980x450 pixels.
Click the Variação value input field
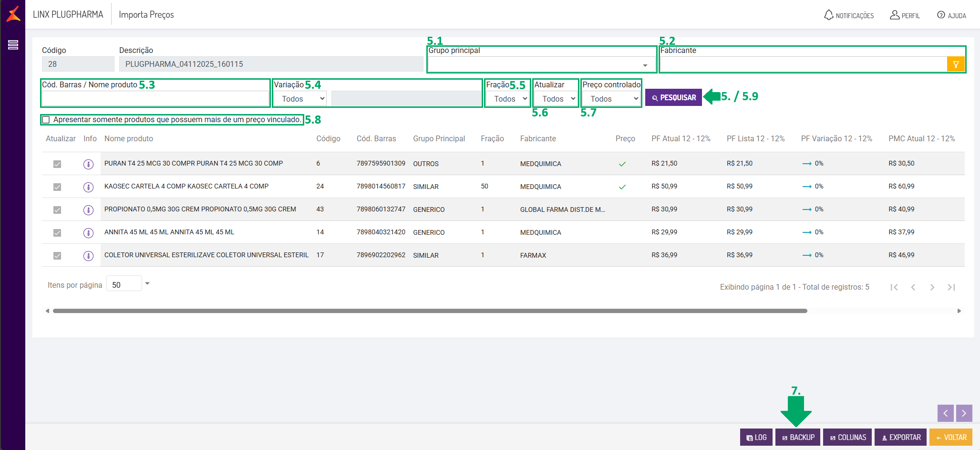pyautogui.click(x=406, y=99)
